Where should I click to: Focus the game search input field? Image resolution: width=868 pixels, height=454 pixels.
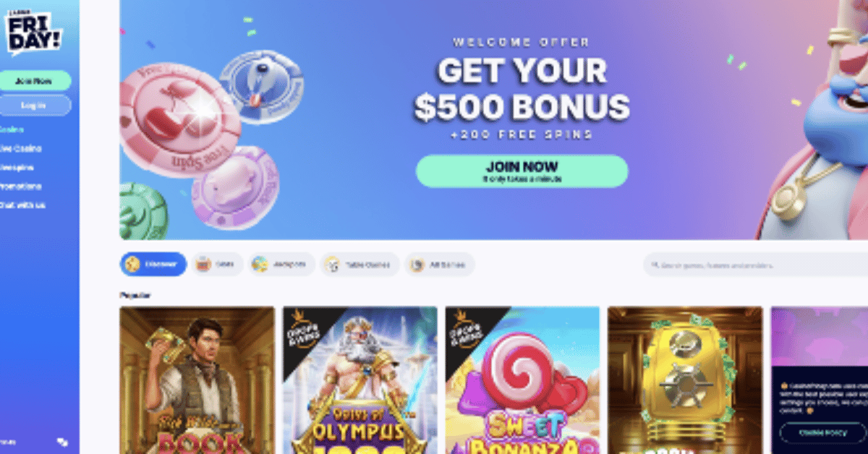pyautogui.click(x=756, y=265)
